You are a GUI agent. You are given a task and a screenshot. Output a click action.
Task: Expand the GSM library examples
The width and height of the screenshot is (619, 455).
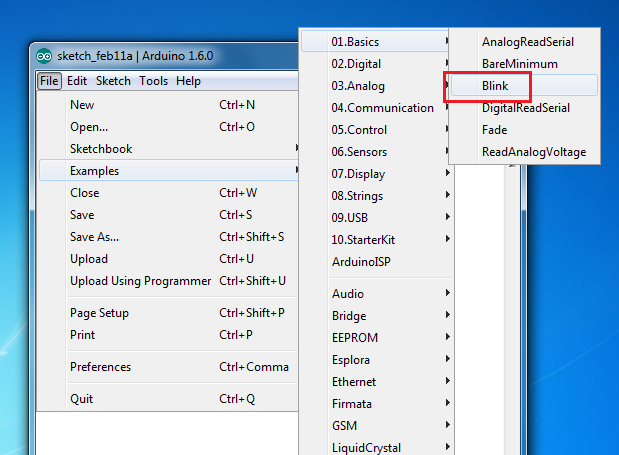(x=376, y=426)
